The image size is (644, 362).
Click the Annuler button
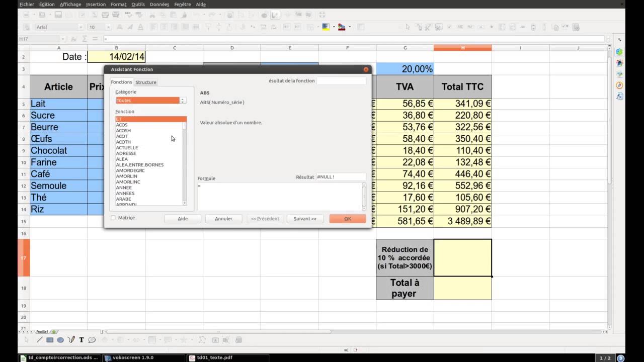223,219
